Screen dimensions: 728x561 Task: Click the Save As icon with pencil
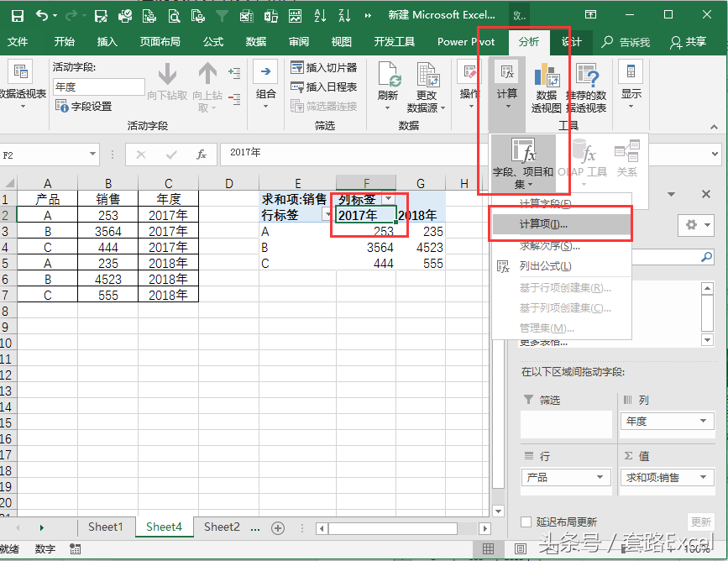click(x=101, y=16)
